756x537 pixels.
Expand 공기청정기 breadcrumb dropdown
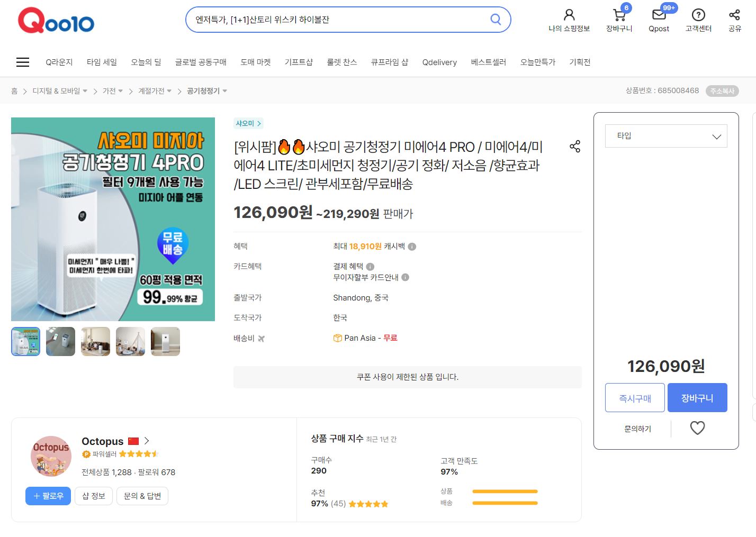[224, 91]
